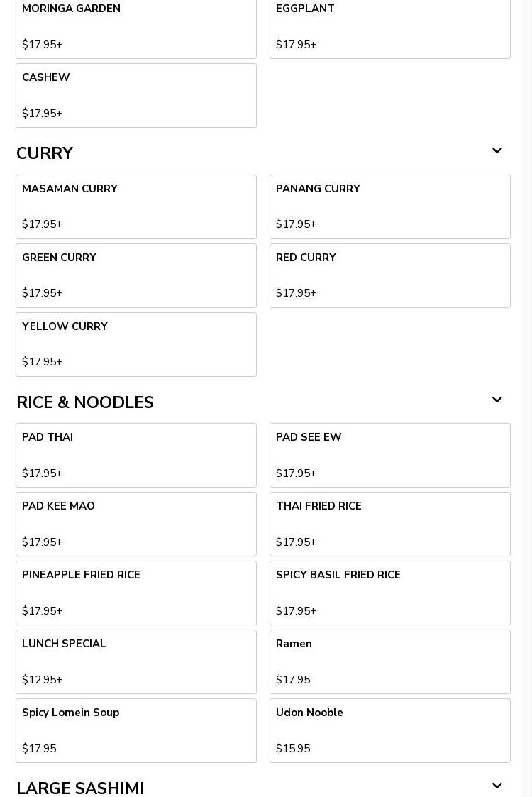Select the Ramen menu item
Screen dimensions: 532x797
(x=389, y=661)
